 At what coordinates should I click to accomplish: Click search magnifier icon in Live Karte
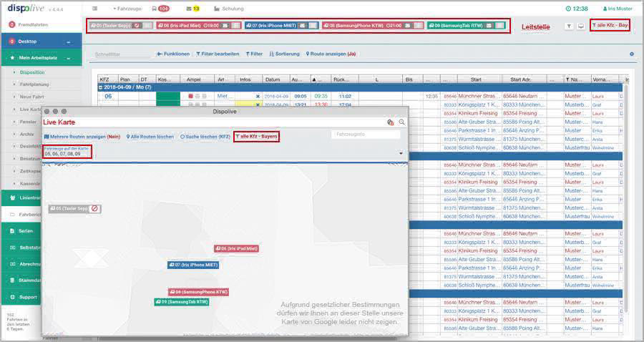tap(402, 122)
